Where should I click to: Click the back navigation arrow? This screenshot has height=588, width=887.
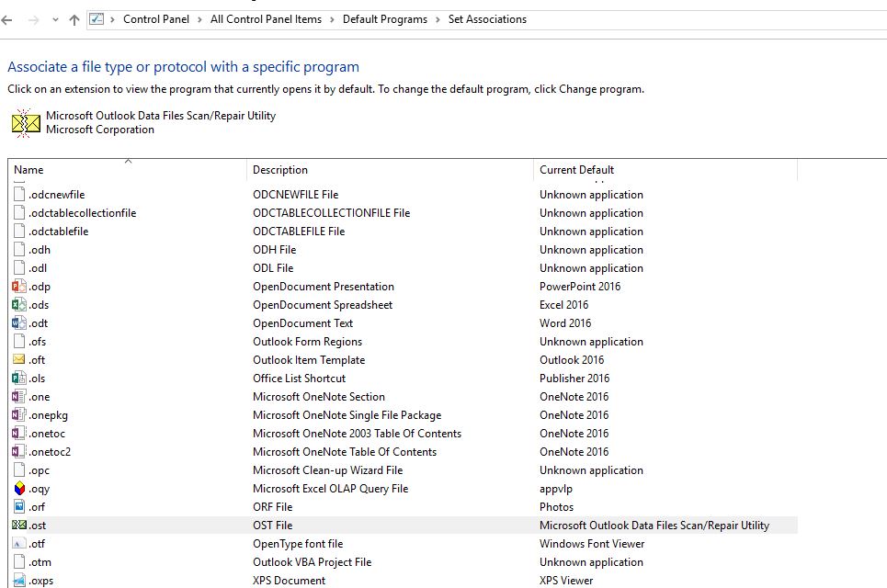[x=6, y=20]
